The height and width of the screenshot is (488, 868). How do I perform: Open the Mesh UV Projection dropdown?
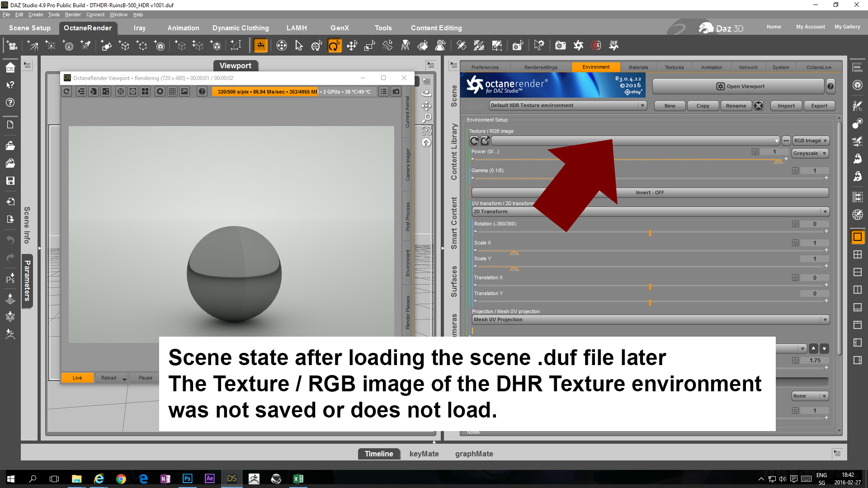(650, 320)
